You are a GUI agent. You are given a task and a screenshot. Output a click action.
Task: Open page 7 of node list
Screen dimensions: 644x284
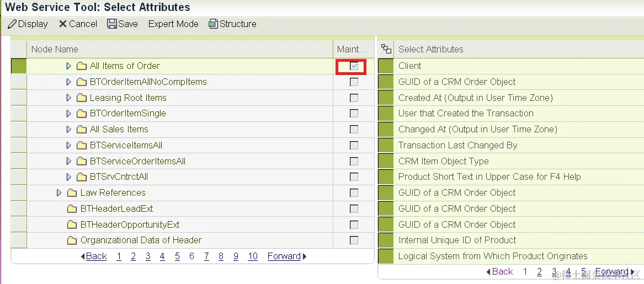click(x=206, y=256)
